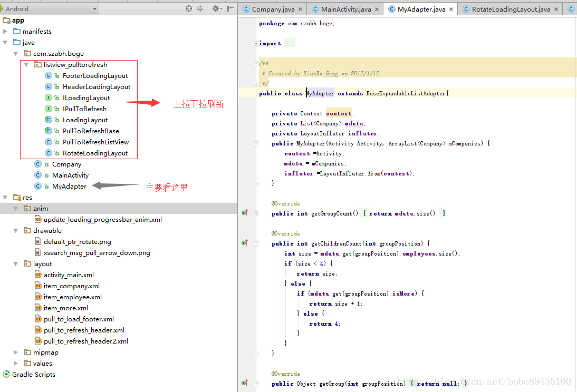Viewport: 577px width, 392px height.
Task: Click the IPullToRefresh interface icon
Action: point(48,109)
